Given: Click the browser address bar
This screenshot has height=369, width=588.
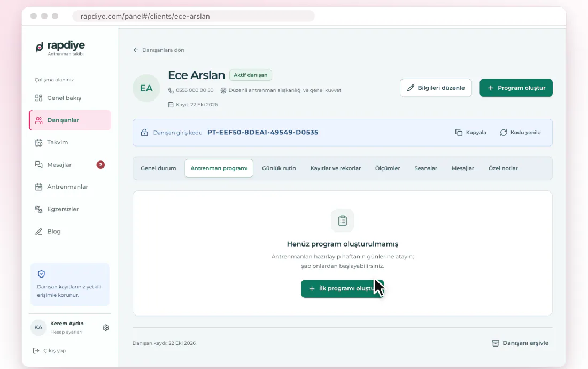Looking at the screenshot, I should (x=194, y=16).
